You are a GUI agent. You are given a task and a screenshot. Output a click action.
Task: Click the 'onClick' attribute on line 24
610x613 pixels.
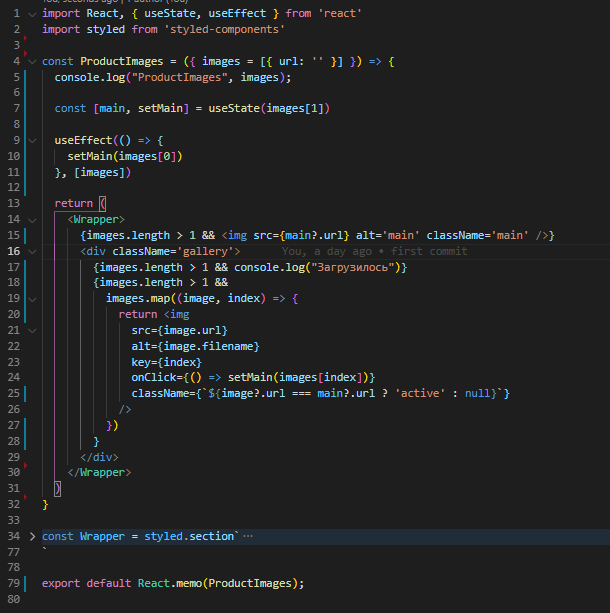[x=154, y=377]
